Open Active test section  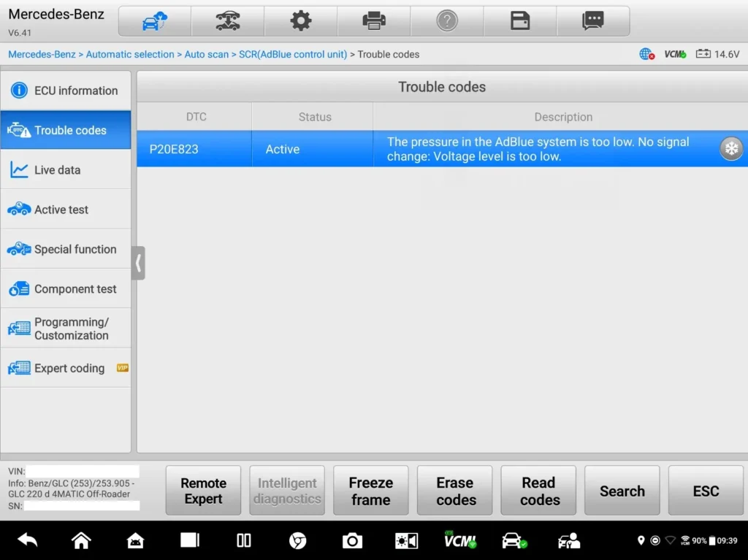[x=66, y=210]
